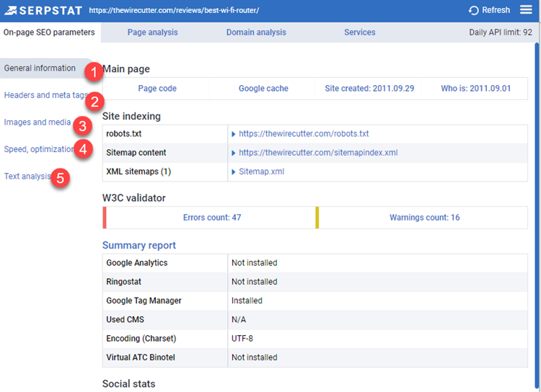Open Warnings count: 16 link
Screen dimensions: 541x392
click(424, 217)
